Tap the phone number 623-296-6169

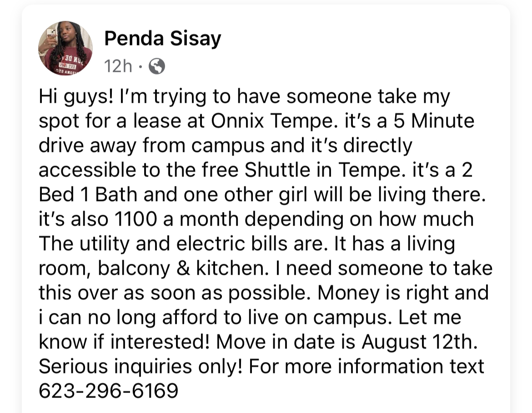tap(108, 391)
